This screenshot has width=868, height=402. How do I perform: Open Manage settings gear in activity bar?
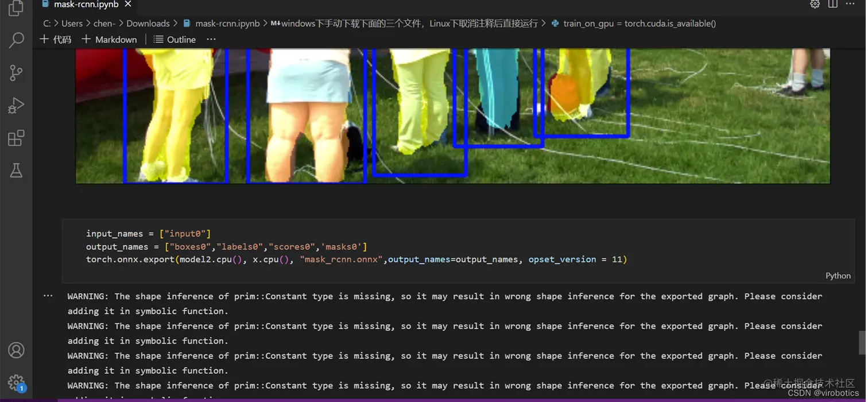coord(16,382)
